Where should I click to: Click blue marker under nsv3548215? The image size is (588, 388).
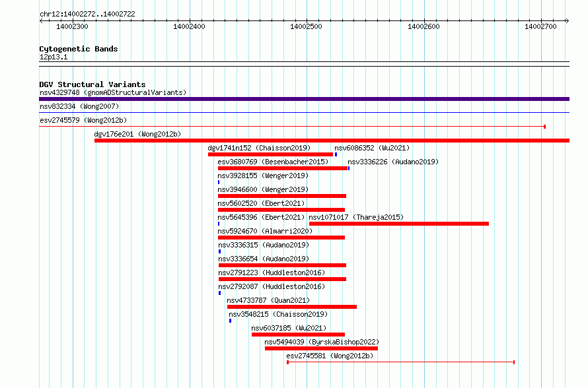(231, 321)
